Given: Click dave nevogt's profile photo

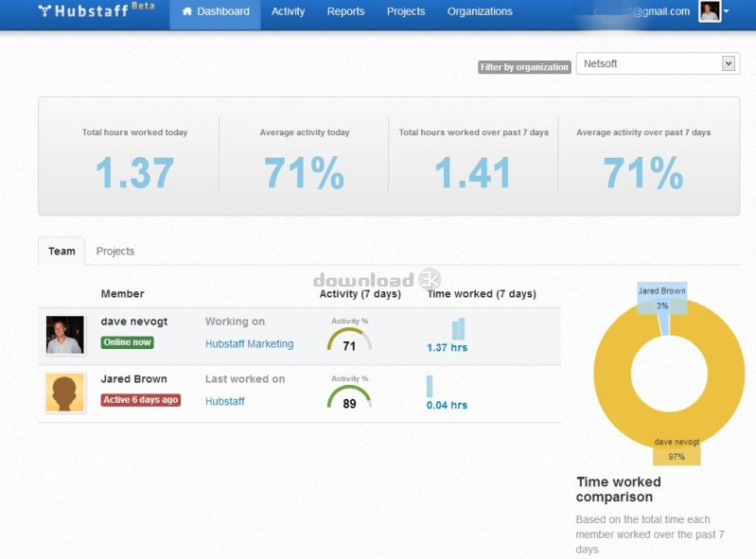Looking at the screenshot, I should (x=65, y=335).
